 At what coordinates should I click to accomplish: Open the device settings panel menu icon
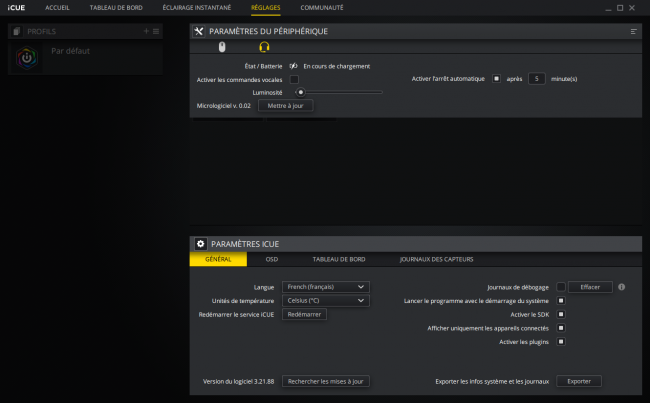[633, 32]
